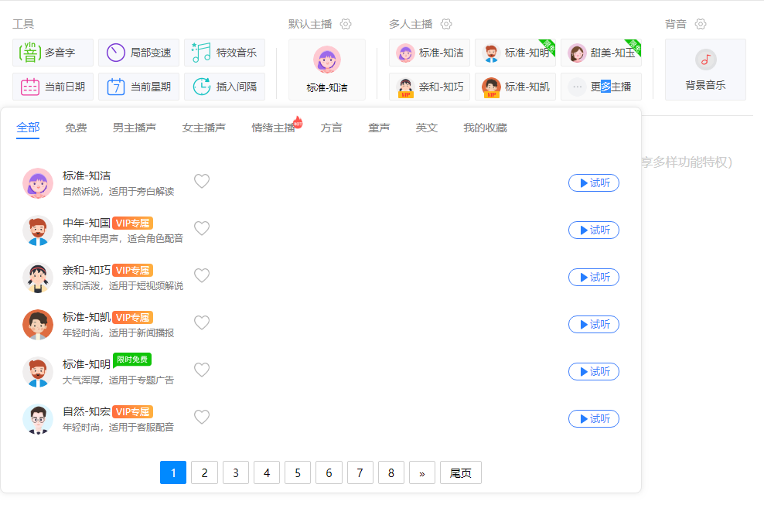Viewport: 764px width, 532px height.
Task: Select the 中年-知国 avatar in list
Action: pyautogui.click(x=38, y=230)
